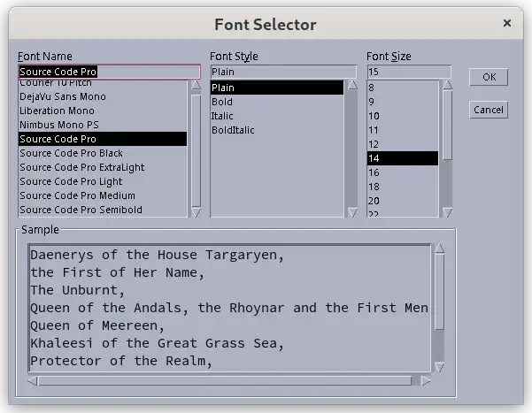Select DejaVu Sans Mono font
The width and height of the screenshot is (532, 413).
click(x=103, y=96)
